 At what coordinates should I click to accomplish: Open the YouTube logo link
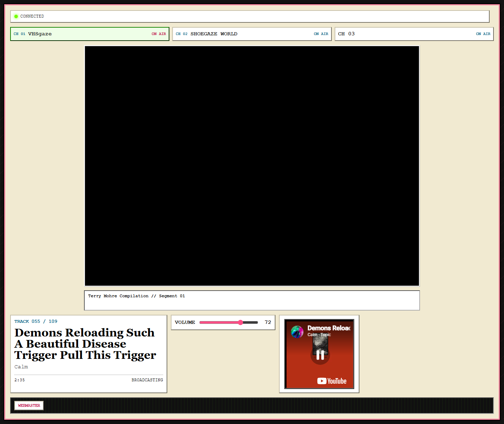tap(332, 381)
